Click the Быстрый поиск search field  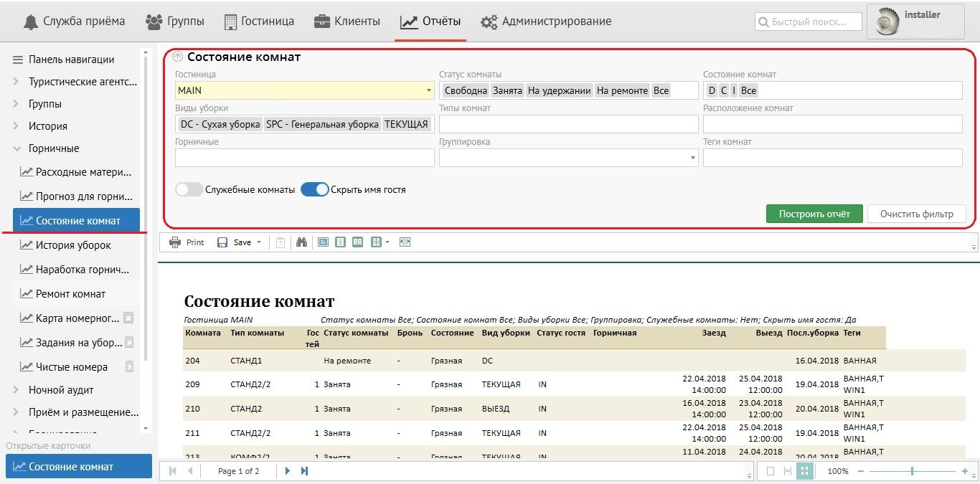809,22
